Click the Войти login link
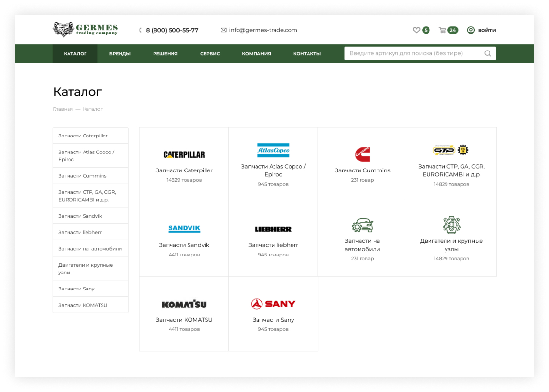Viewport: 549px width, 392px height. pyautogui.click(x=487, y=30)
